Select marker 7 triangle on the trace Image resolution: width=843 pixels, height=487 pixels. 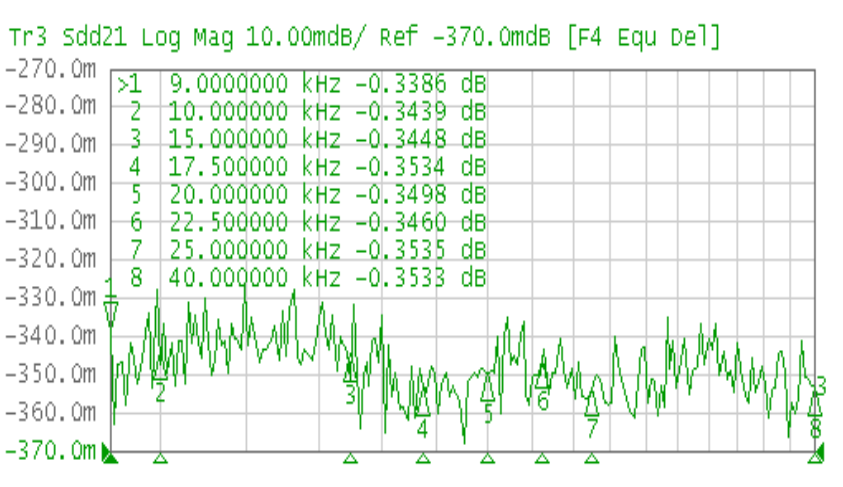pyautogui.click(x=592, y=406)
